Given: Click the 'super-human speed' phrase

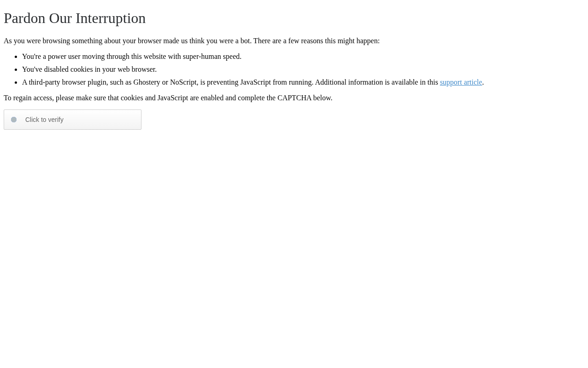Looking at the screenshot, I should [x=212, y=57].
